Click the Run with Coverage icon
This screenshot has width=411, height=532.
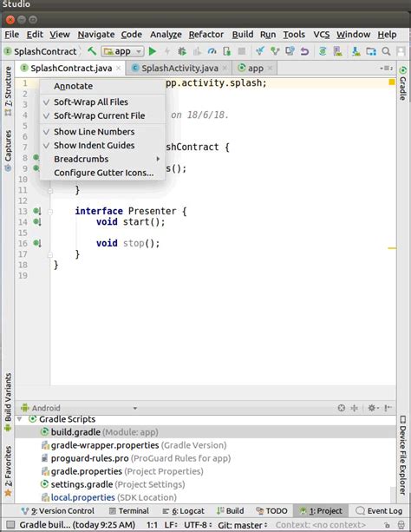(197, 51)
